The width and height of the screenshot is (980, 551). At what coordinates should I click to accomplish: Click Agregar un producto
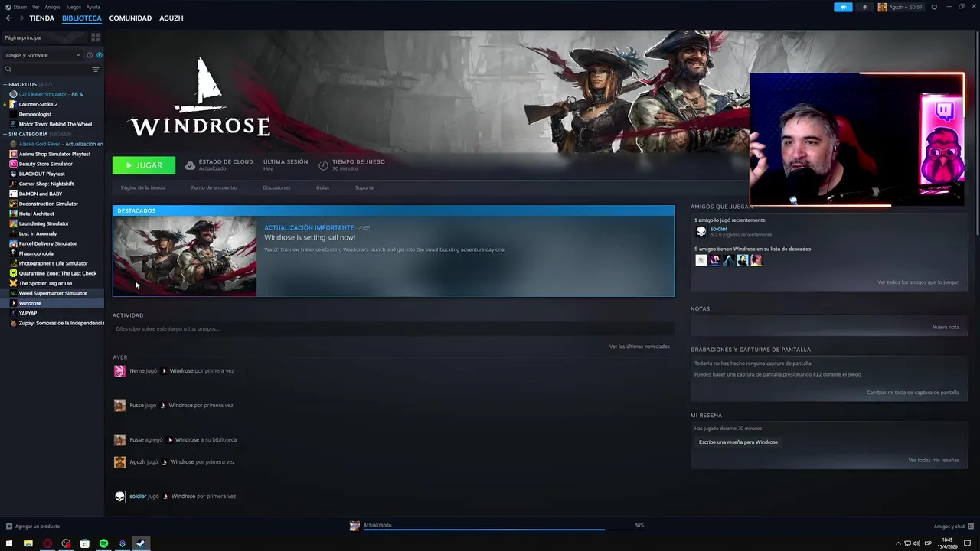[33, 527]
